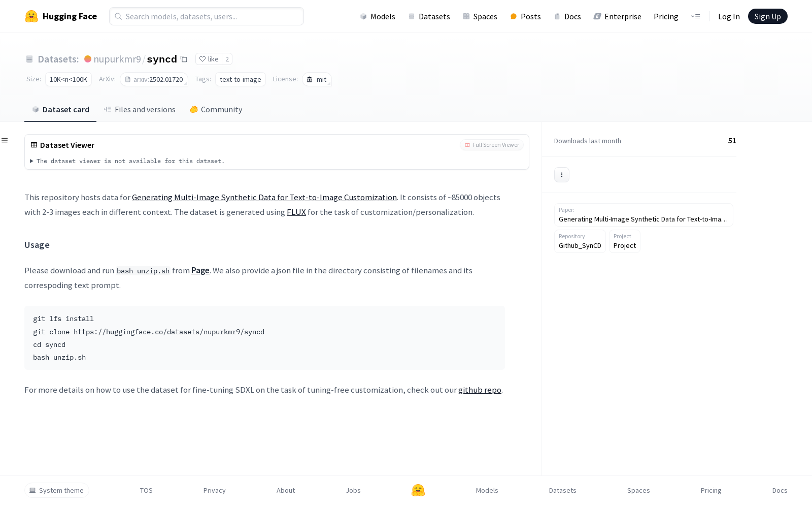
Task: Switch to Community tab
Action: point(216,110)
